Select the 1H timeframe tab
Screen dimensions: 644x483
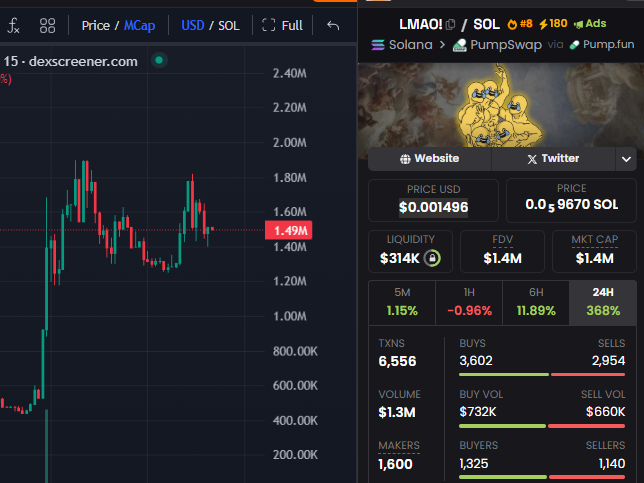(469, 303)
